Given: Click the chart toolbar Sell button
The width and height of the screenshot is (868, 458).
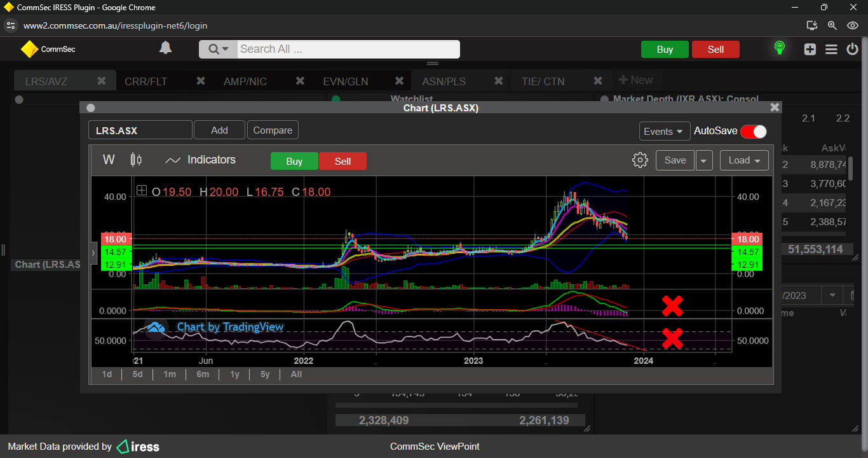Looking at the screenshot, I should [x=342, y=161].
